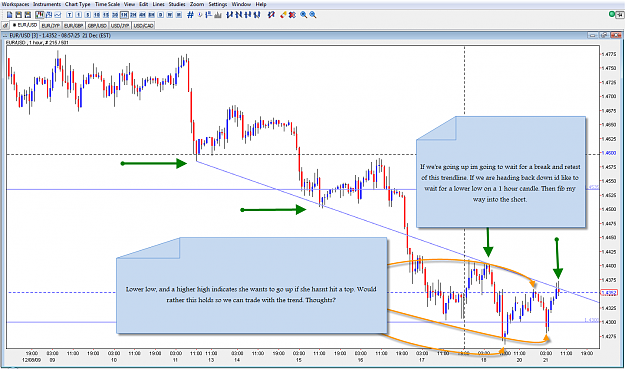Click the red delete-all-lines icon
Screen dimensions: 625x369
point(292,15)
